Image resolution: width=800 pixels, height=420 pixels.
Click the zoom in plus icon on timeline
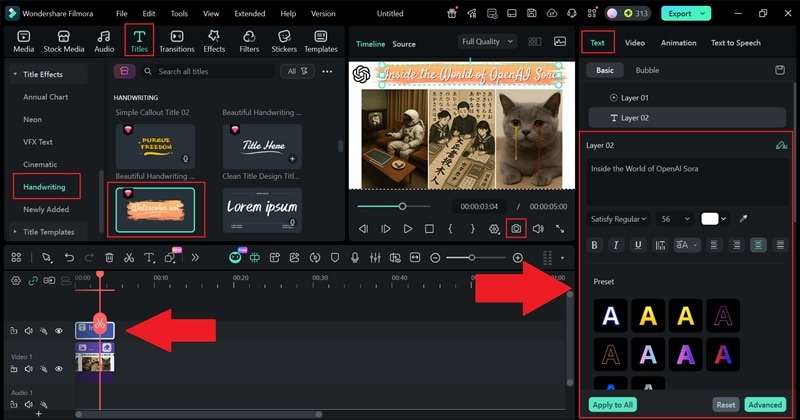517,258
